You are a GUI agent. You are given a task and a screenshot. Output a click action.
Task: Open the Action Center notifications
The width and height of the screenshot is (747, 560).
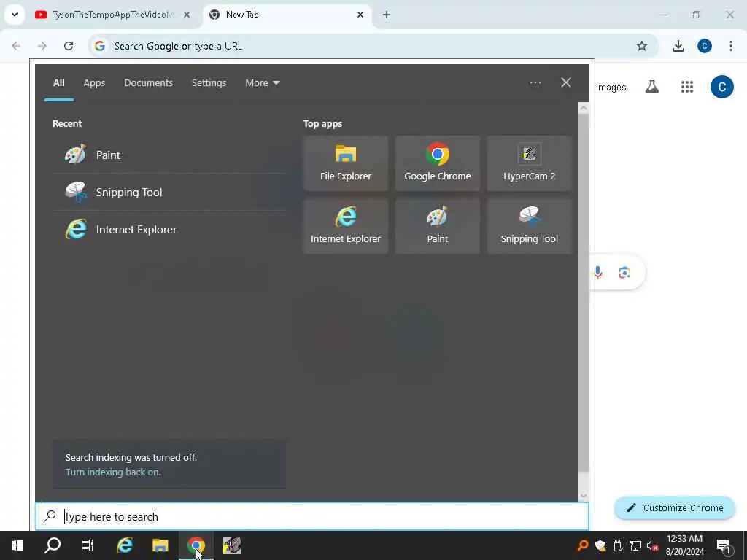[x=724, y=545]
